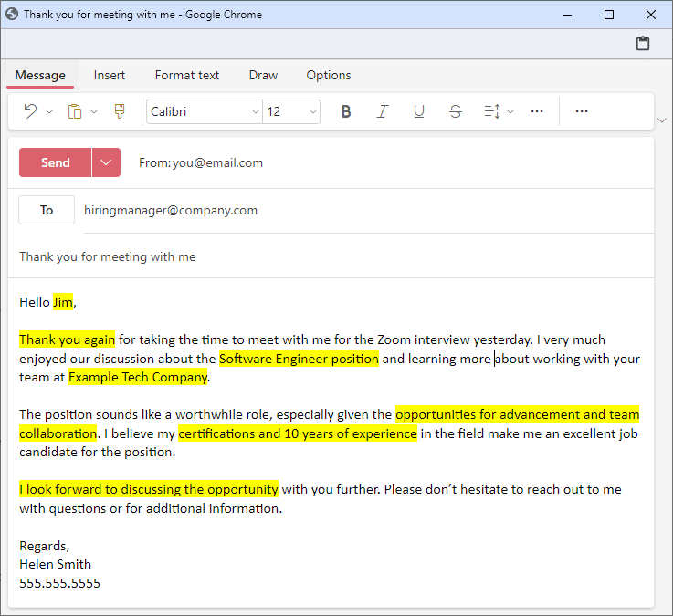Open the rightmost toolbar overflow ellipsis
Screen dimensions: 673x616
coord(582,111)
